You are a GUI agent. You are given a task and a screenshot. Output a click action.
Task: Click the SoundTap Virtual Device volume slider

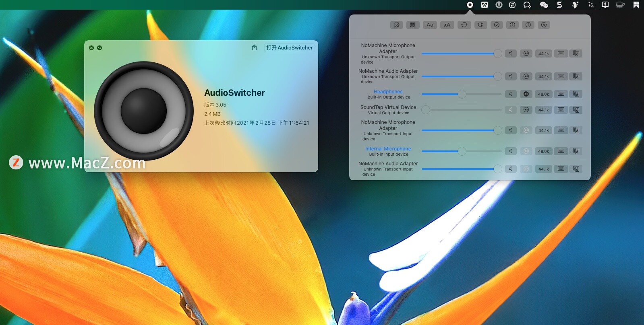[x=462, y=110]
